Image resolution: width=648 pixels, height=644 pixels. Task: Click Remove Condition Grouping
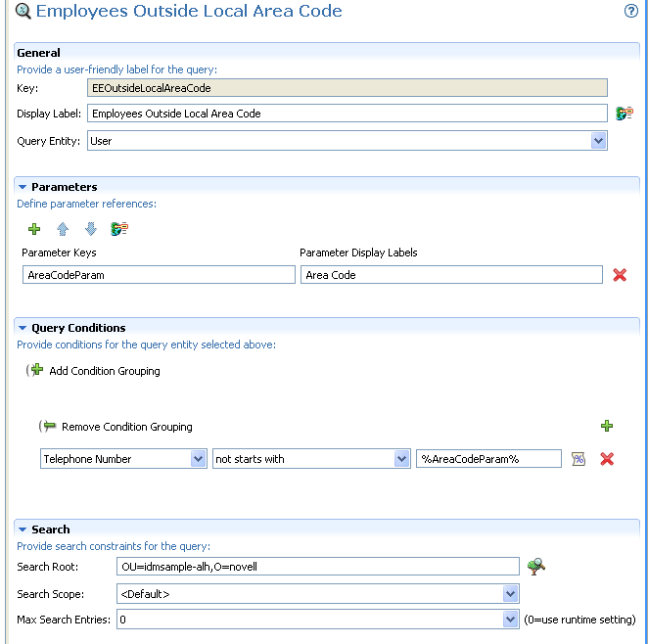tap(126, 427)
